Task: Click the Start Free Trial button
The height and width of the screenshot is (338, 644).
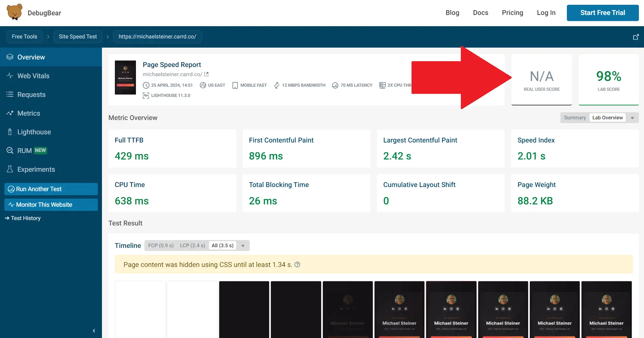Action: click(x=603, y=13)
